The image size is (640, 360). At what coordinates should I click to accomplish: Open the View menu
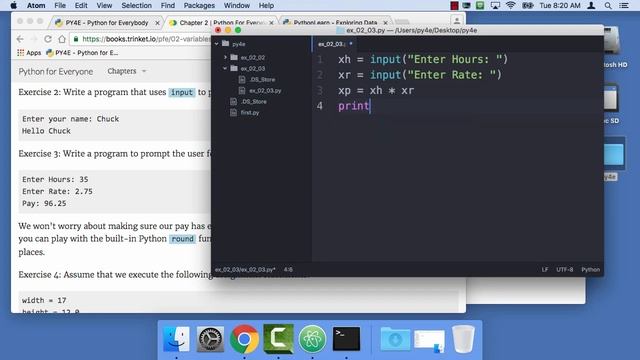tap(104, 5)
